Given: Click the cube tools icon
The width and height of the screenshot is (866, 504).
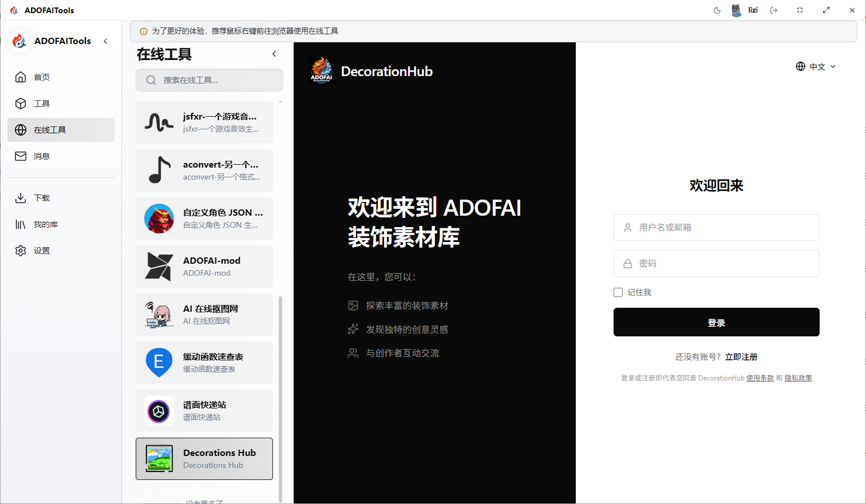Looking at the screenshot, I should click(x=21, y=104).
